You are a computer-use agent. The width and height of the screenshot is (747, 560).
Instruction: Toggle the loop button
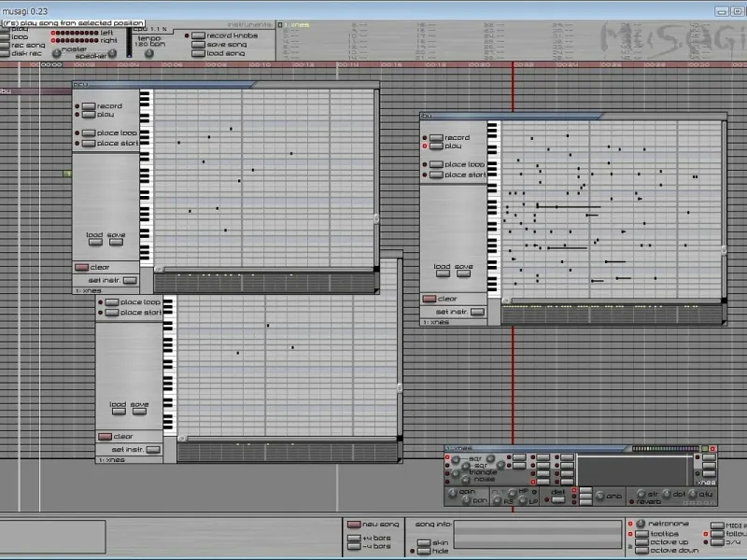point(5,37)
